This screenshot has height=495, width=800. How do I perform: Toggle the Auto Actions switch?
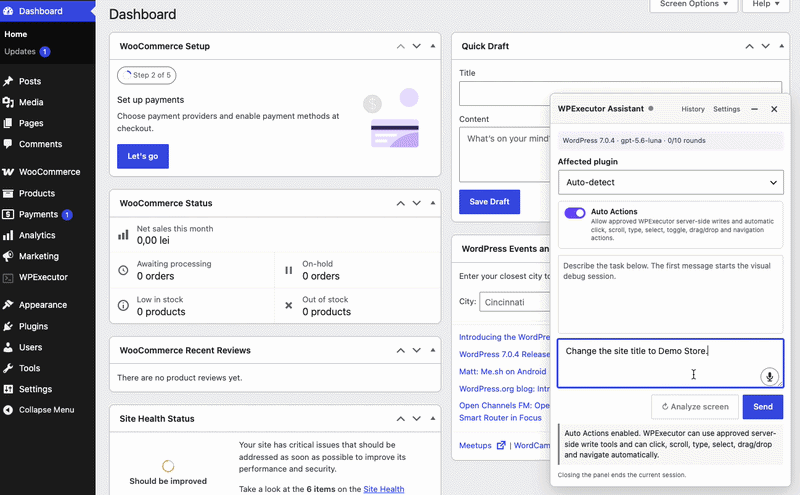click(574, 213)
